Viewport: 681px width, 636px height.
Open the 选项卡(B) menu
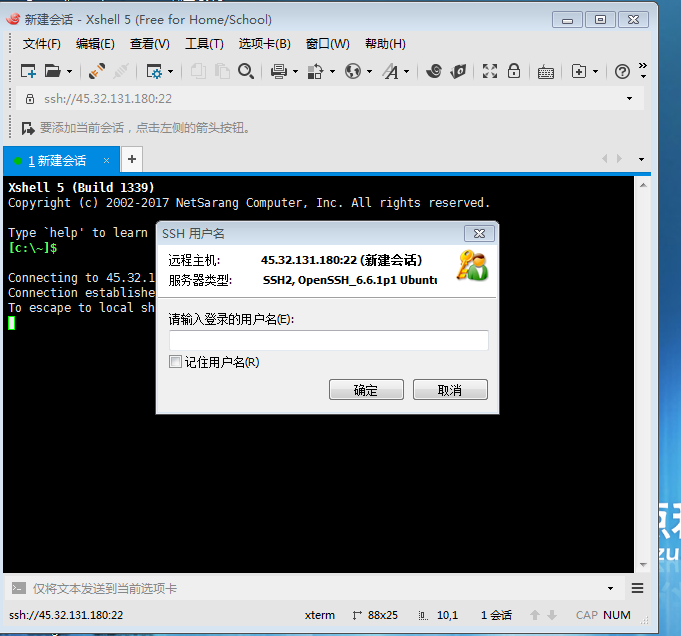click(x=264, y=44)
